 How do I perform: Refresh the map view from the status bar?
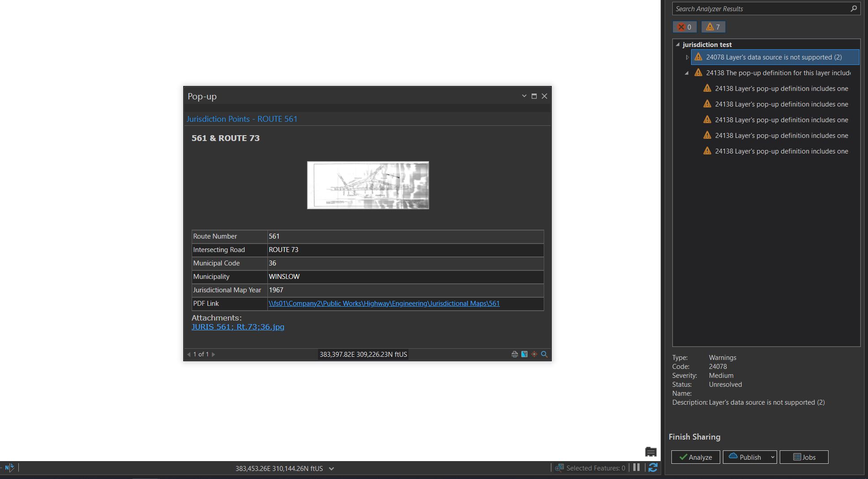(653, 468)
